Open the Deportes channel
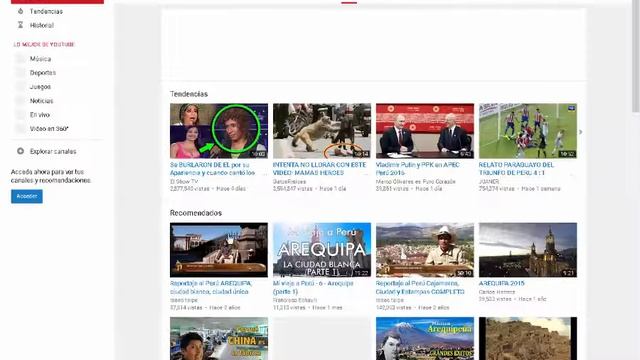This screenshot has width=640, height=360. click(42, 73)
